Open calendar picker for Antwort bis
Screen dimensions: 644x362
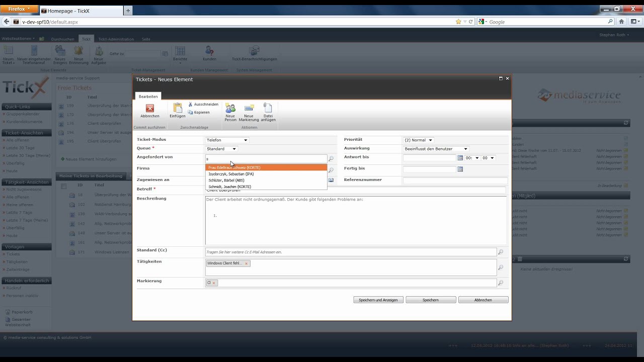(460, 158)
